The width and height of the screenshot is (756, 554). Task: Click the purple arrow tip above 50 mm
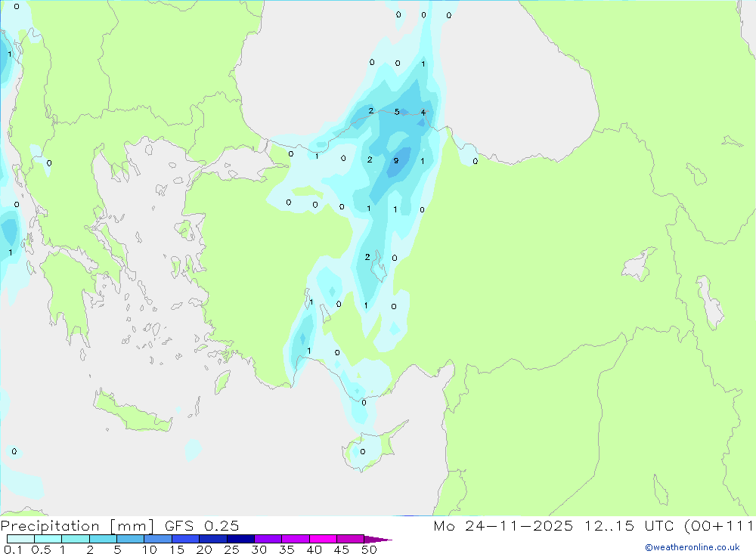[378, 540]
